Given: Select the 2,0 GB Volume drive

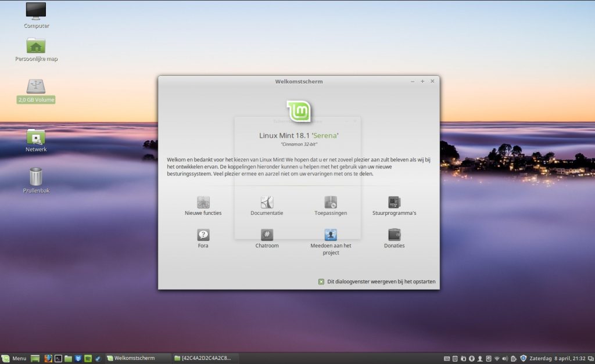Looking at the screenshot, I should pos(36,91).
